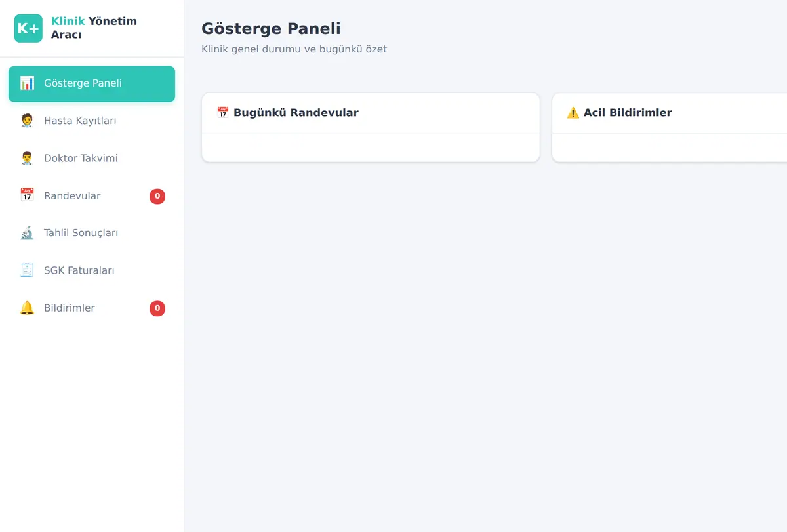Click the Bugünkü Randevular card title

pyautogui.click(x=296, y=113)
